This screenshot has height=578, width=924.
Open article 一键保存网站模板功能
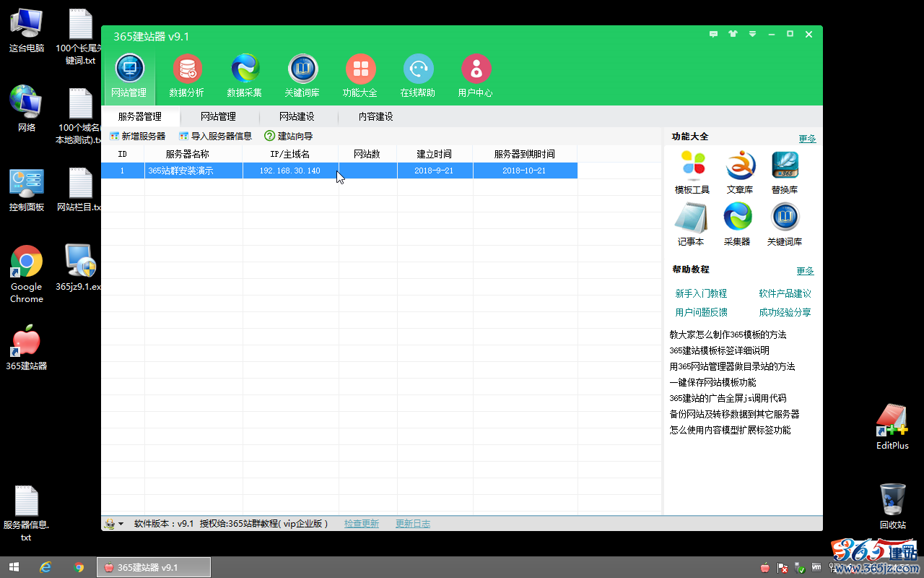point(712,382)
